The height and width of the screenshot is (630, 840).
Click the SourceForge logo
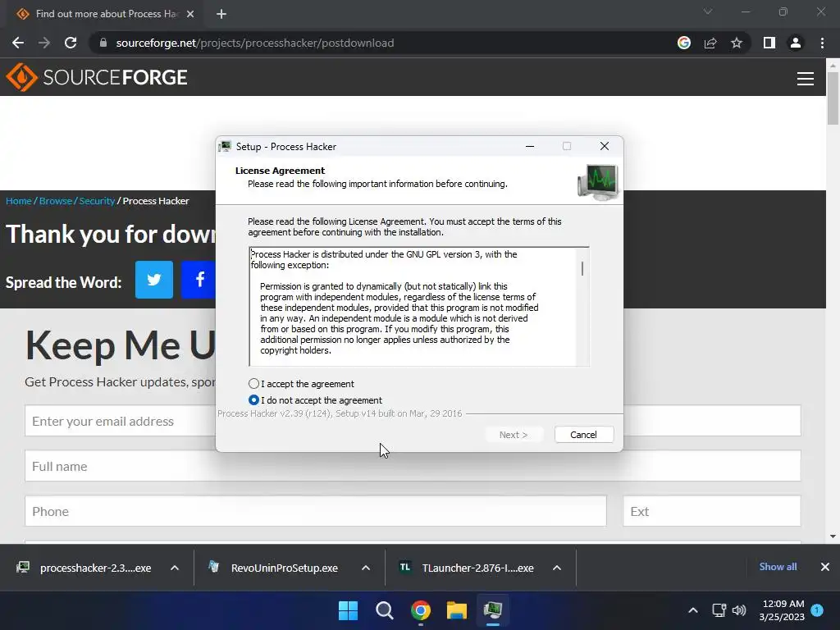pyautogui.click(x=97, y=77)
